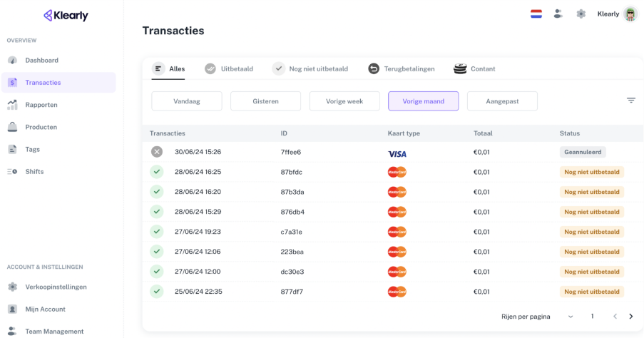The height and width of the screenshot is (338, 644).
Task: Go to previous page with left chevron
Action: 615,317
